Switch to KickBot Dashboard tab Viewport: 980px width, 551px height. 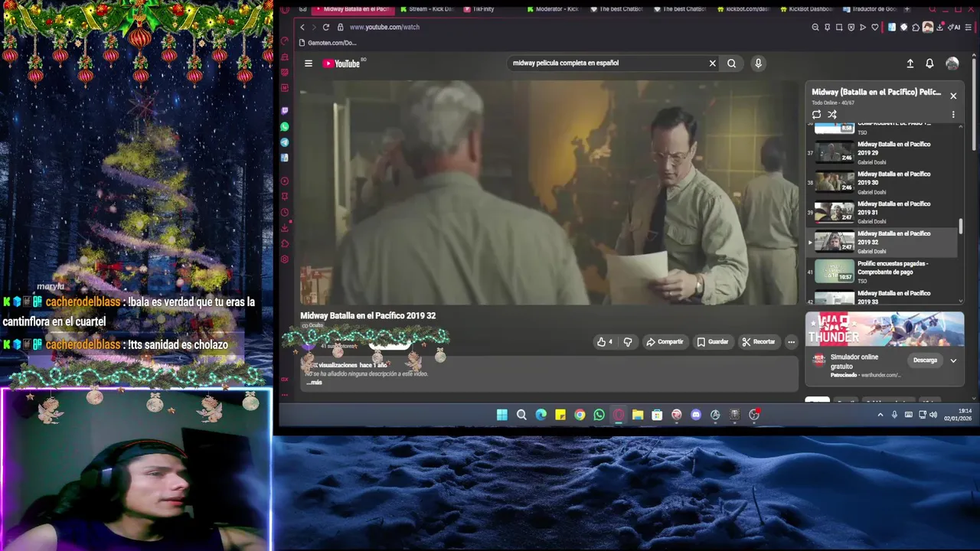coord(805,9)
